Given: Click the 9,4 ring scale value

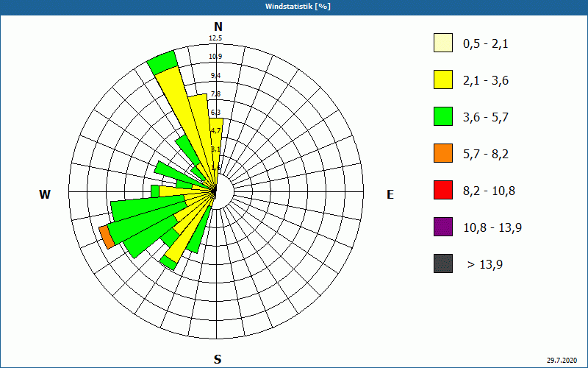Looking at the screenshot, I should pyautogui.click(x=215, y=76).
